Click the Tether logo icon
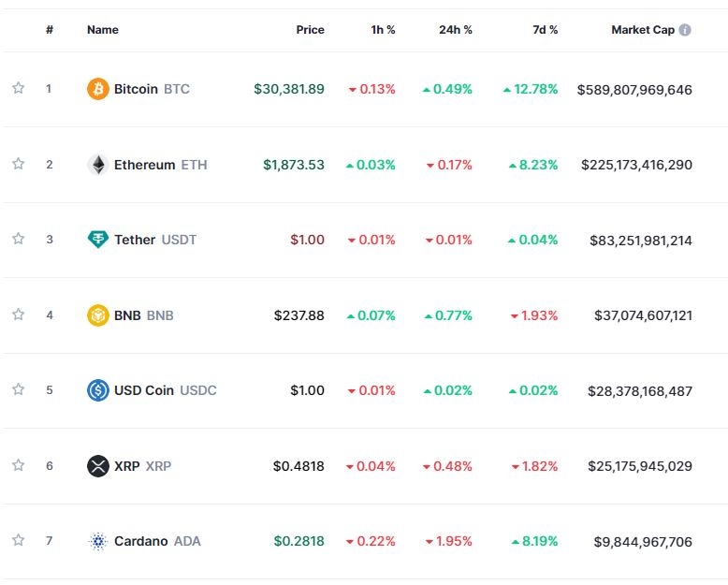728x585 pixels. coord(97,240)
